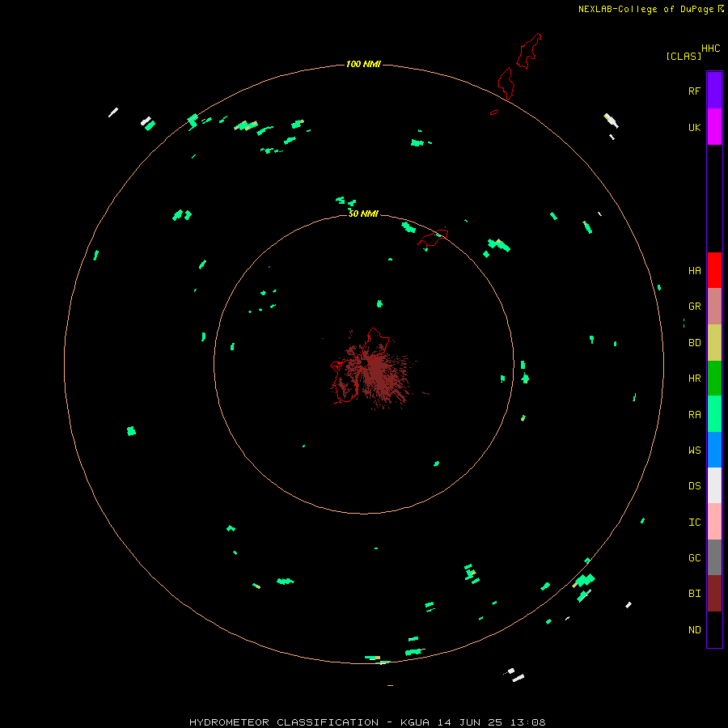Click the HHC product label
This screenshot has height=728, width=728.
tap(711, 49)
